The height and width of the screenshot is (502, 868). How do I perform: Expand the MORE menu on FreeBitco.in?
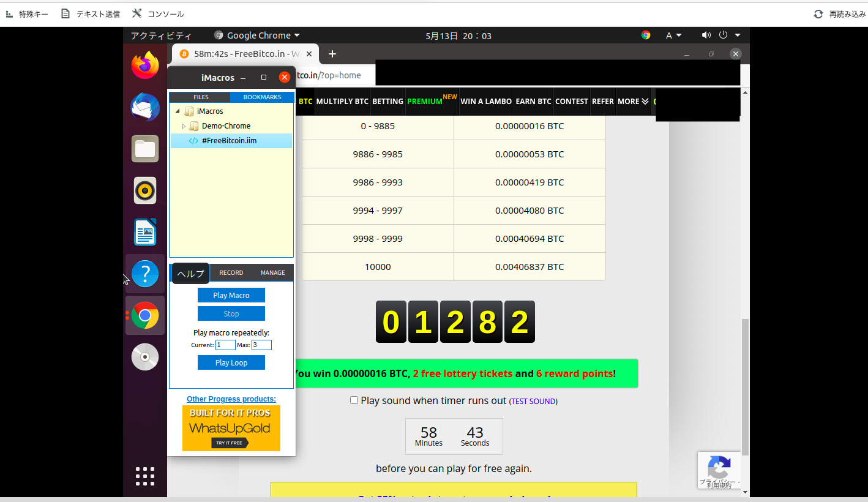633,102
